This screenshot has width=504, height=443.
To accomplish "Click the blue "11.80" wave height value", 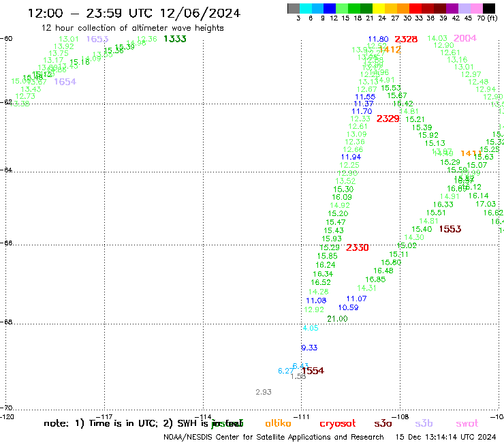I will 378,40.
